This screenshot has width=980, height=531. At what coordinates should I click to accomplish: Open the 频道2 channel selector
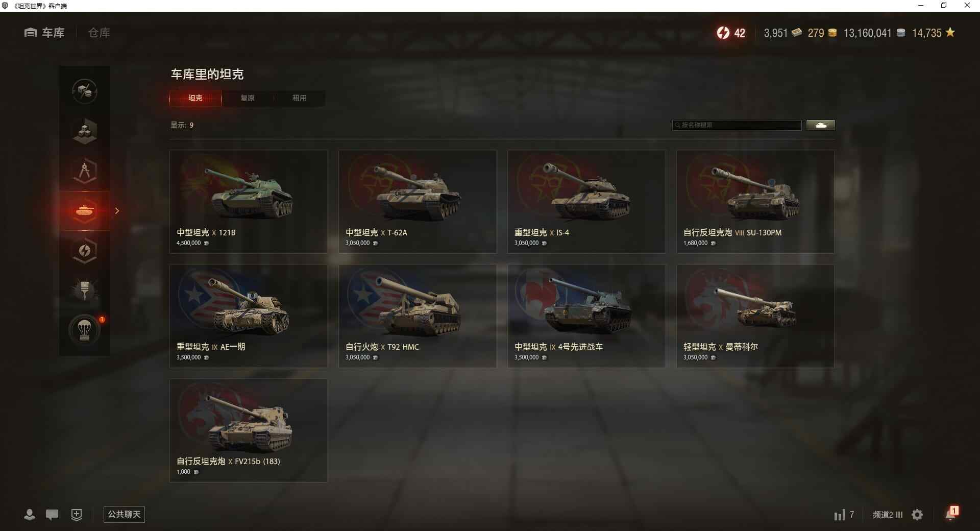click(x=888, y=515)
